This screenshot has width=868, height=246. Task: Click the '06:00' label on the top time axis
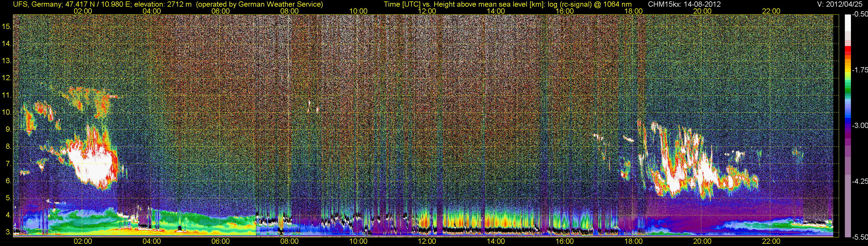(220, 11)
